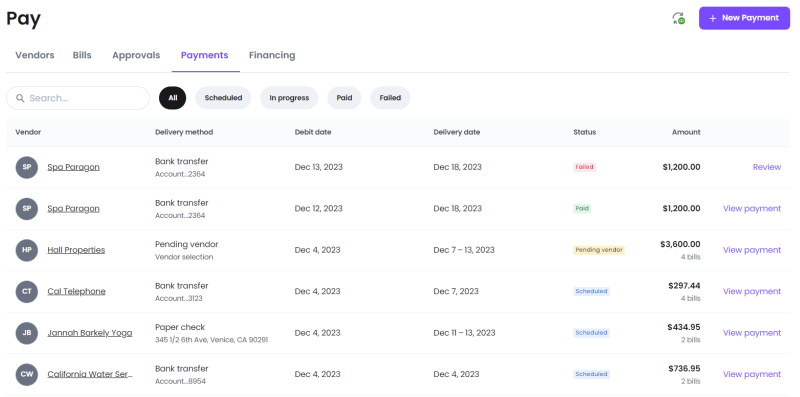Viewport: 800px width, 397px height.
Task: Click the Debit date column header
Action: pos(313,132)
